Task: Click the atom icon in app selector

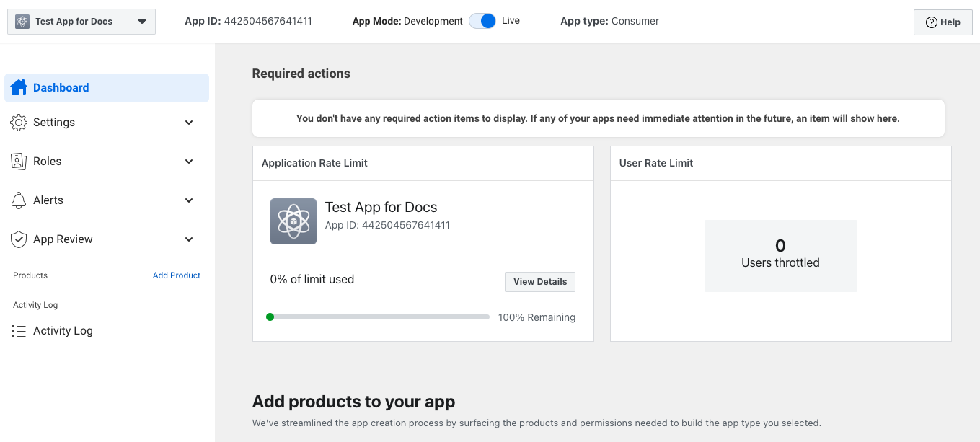Action: [22, 22]
